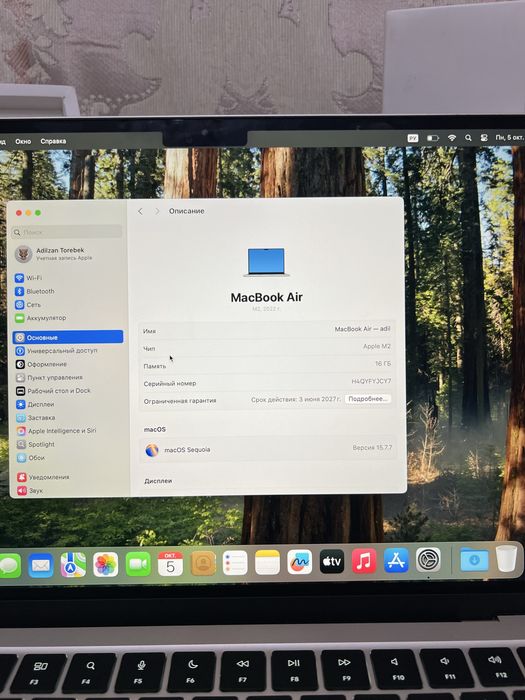The width and height of the screenshot is (525, 700).
Task: Click System Settings icon in the Dock
Action: click(429, 560)
